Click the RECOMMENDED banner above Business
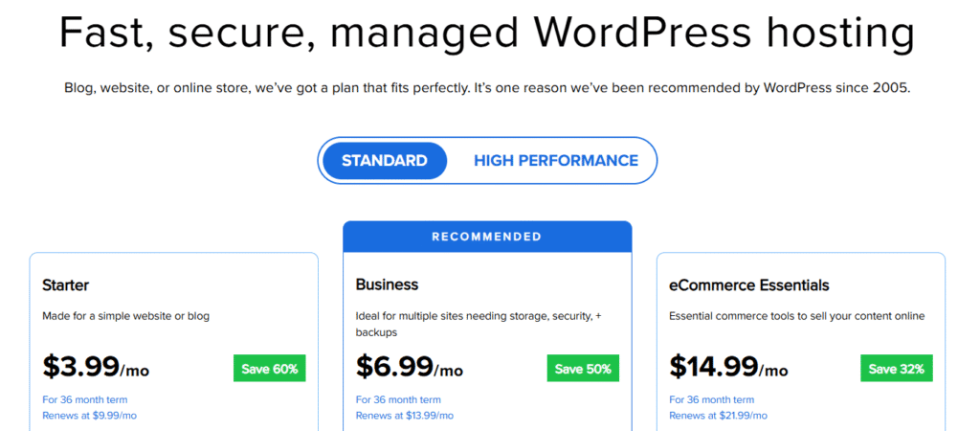 click(x=486, y=237)
